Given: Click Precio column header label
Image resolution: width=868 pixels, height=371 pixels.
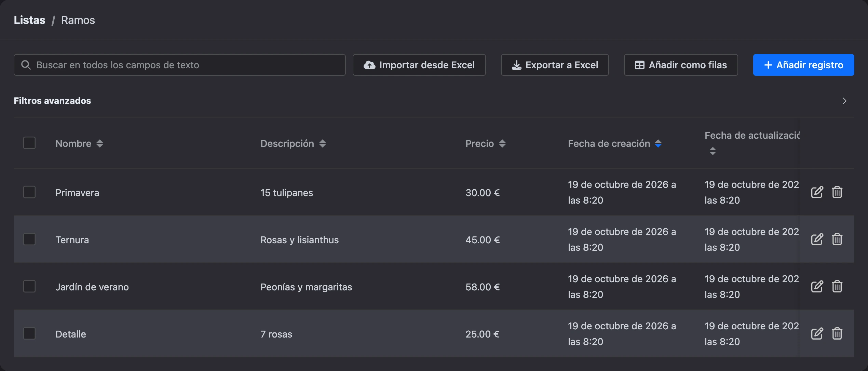Looking at the screenshot, I should pos(479,143).
